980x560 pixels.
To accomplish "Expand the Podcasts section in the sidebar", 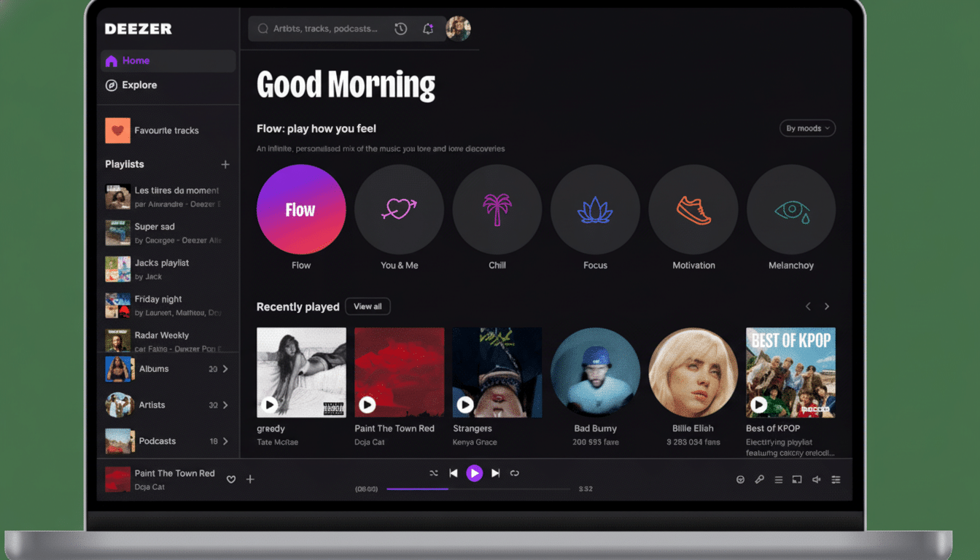I will tap(225, 441).
